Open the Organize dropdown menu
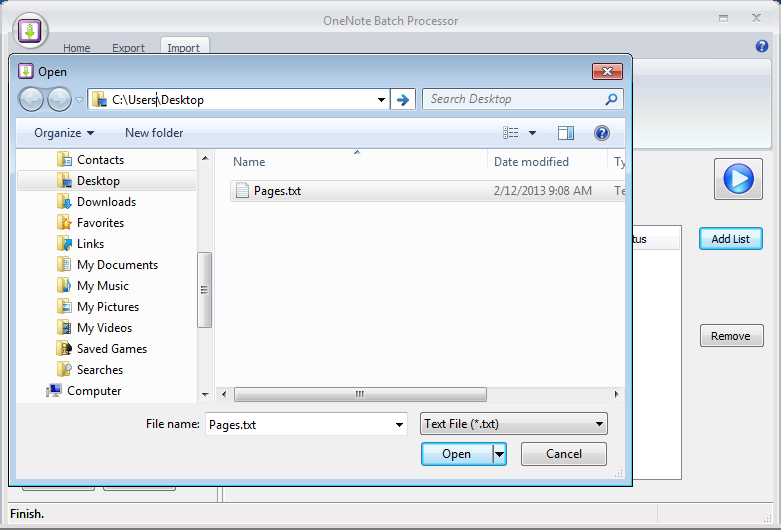The image size is (781, 530). click(x=64, y=133)
